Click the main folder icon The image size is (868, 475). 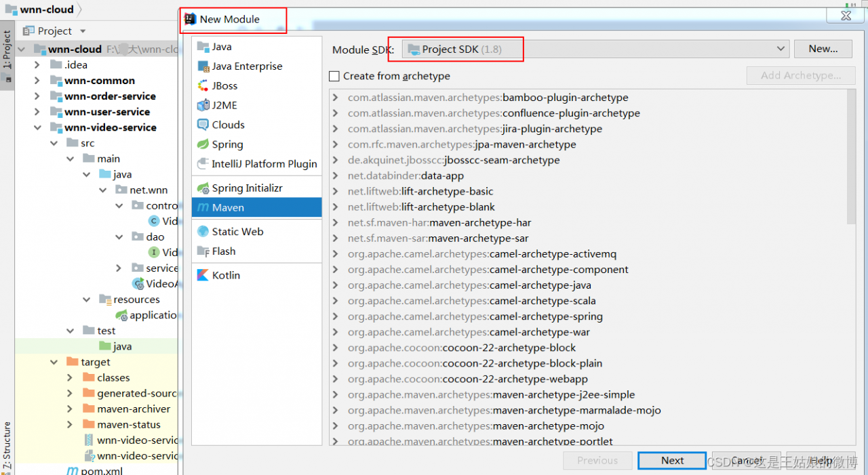click(x=88, y=159)
